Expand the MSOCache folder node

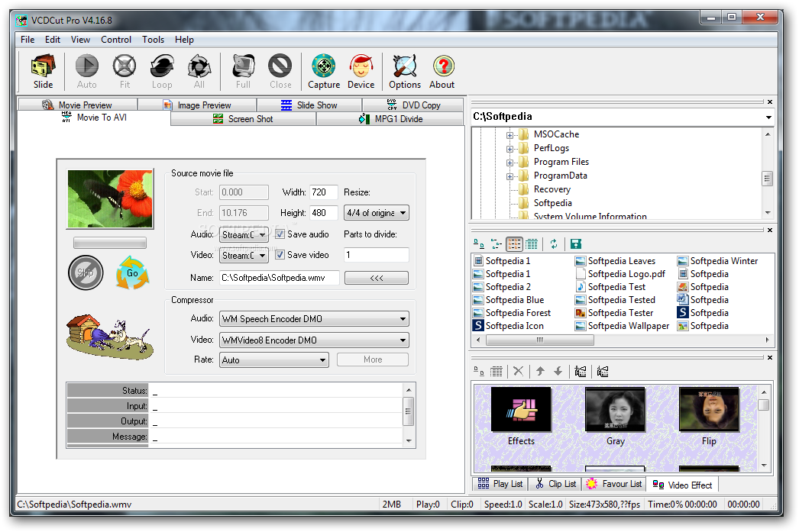coord(509,135)
